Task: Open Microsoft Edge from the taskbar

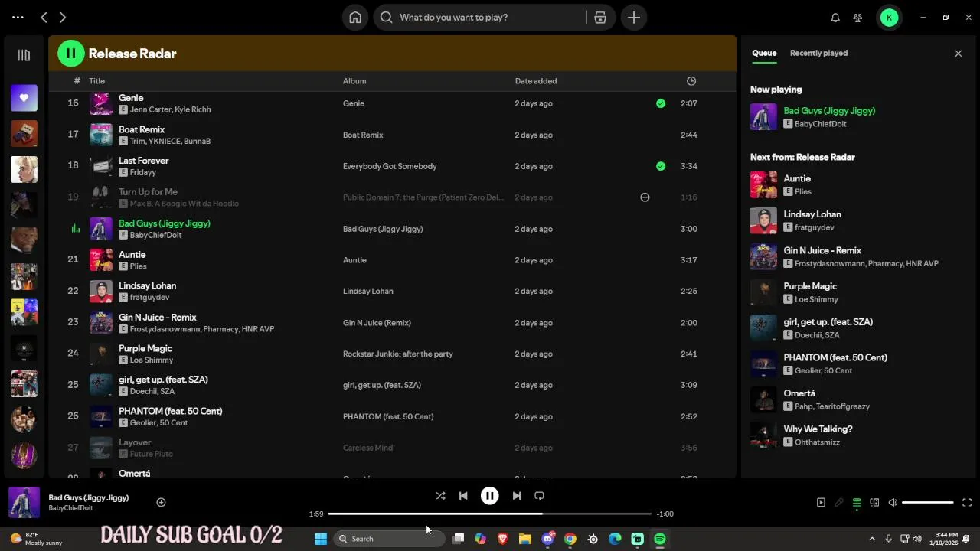Action: tap(615, 539)
